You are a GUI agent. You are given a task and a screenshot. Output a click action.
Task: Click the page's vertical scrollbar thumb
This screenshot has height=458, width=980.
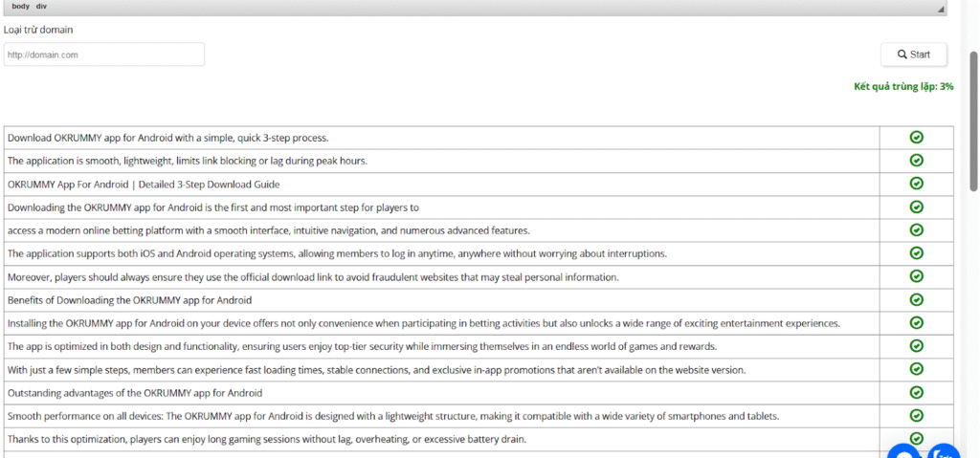tap(973, 120)
